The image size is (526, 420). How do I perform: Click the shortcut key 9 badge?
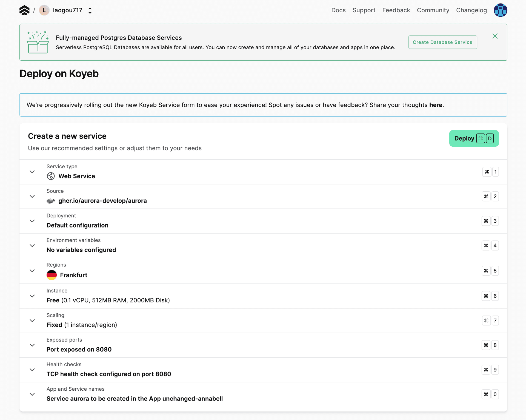coord(495,370)
